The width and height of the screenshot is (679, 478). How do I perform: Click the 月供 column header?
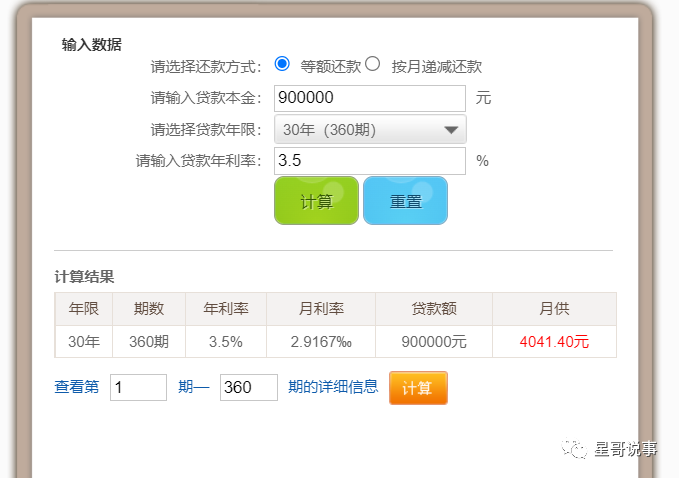554,309
